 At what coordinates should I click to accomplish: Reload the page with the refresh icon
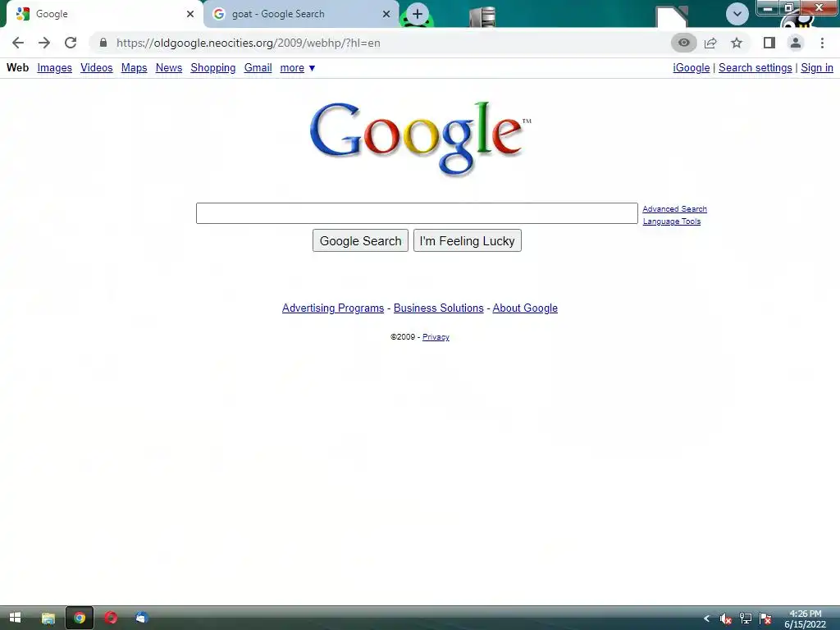click(x=71, y=43)
